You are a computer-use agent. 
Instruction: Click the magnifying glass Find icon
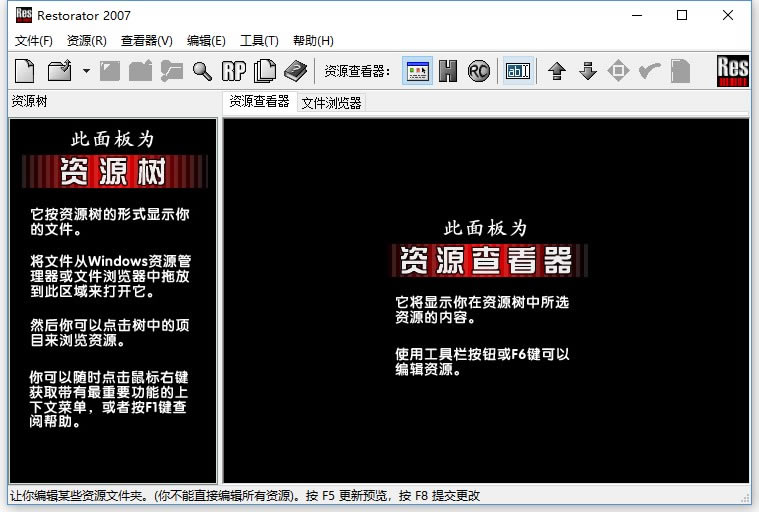click(202, 71)
